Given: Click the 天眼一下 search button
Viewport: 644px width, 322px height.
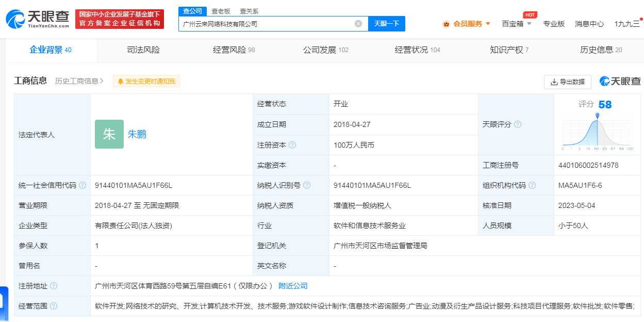Looking at the screenshot, I should pos(387,24).
